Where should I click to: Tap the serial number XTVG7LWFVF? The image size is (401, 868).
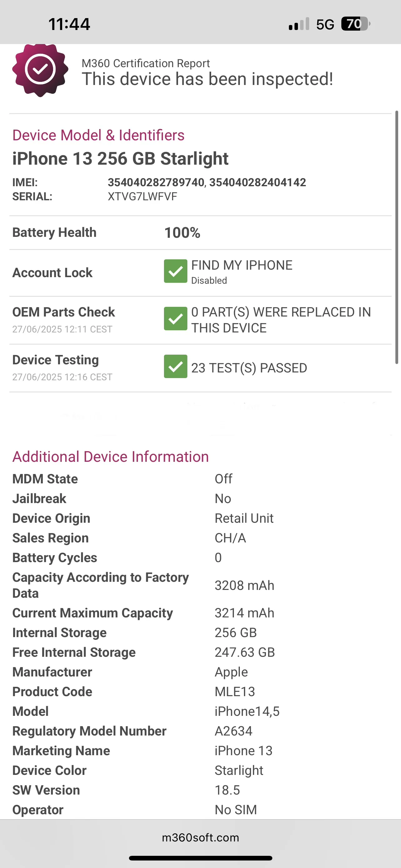(142, 197)
